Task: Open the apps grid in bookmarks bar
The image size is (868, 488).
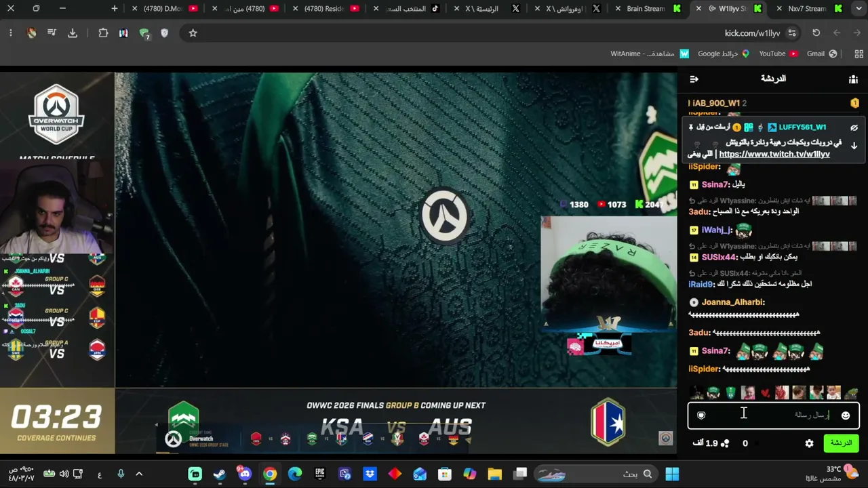Action: (x=859, y=54)
